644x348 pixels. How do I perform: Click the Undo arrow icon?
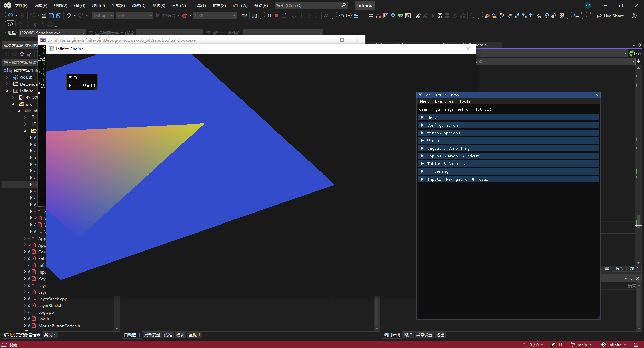[x=69, y=15]
